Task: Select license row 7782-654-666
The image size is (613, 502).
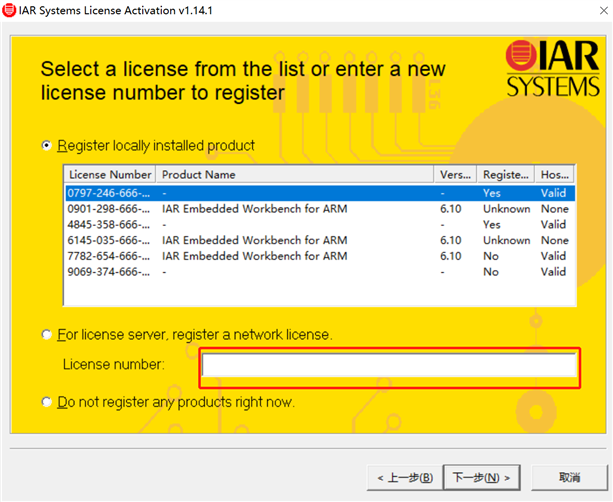Action: [x=320, y=256]
